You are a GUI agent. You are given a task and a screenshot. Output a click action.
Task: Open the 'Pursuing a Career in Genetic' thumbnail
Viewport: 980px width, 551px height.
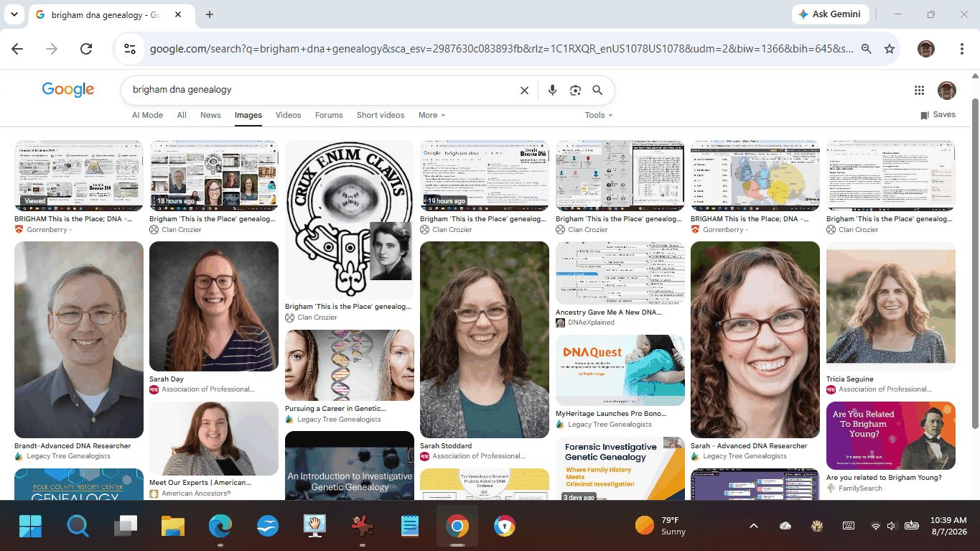(350, 365)
